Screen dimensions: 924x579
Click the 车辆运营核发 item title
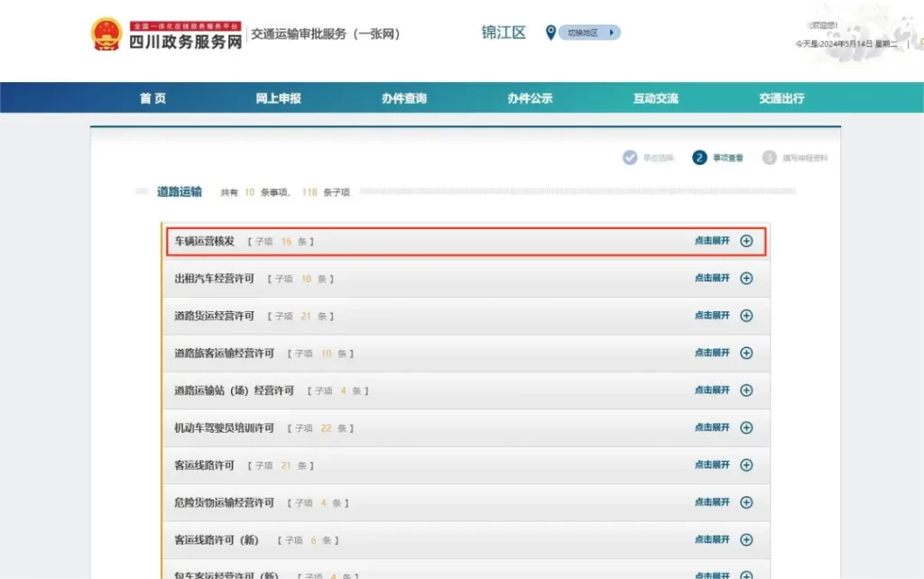[x=205, y=241]
